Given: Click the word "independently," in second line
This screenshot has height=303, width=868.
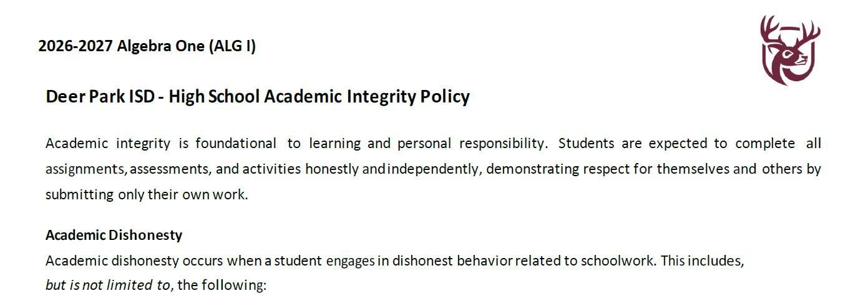Looking at the screenshot, I should coord(434,169).
